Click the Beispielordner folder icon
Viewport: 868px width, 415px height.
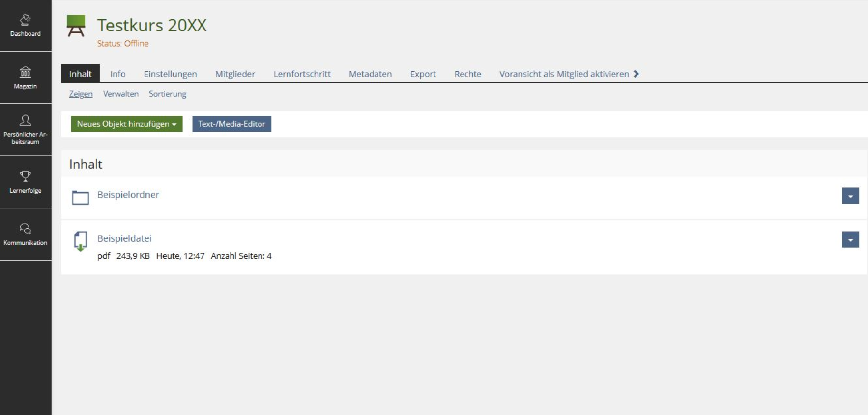(x=81, y=197)
